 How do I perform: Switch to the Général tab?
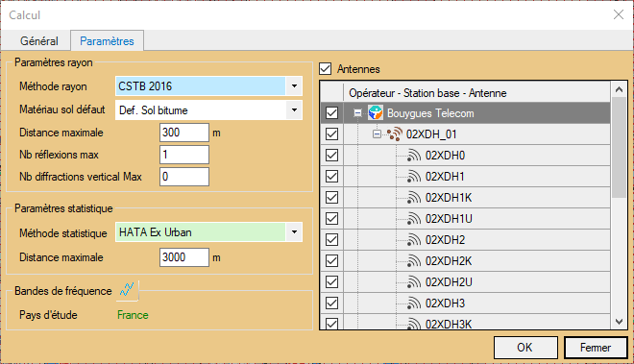coord(39,41)
